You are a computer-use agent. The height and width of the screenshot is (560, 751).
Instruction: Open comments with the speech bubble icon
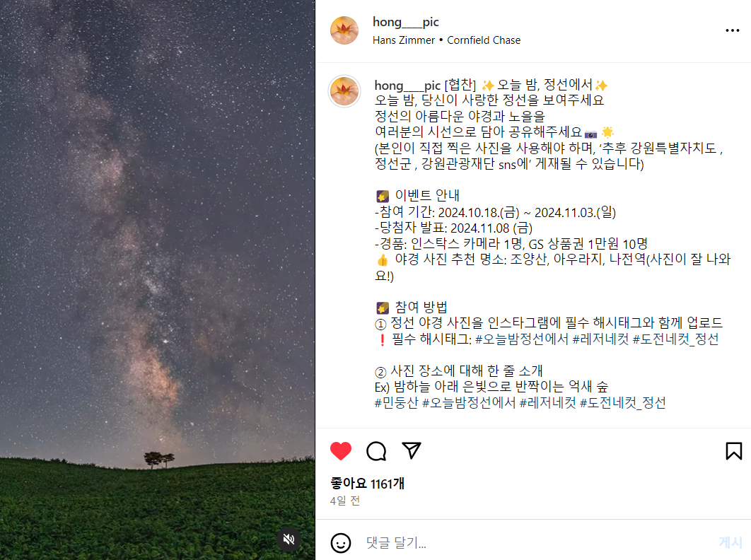[376, 451]
